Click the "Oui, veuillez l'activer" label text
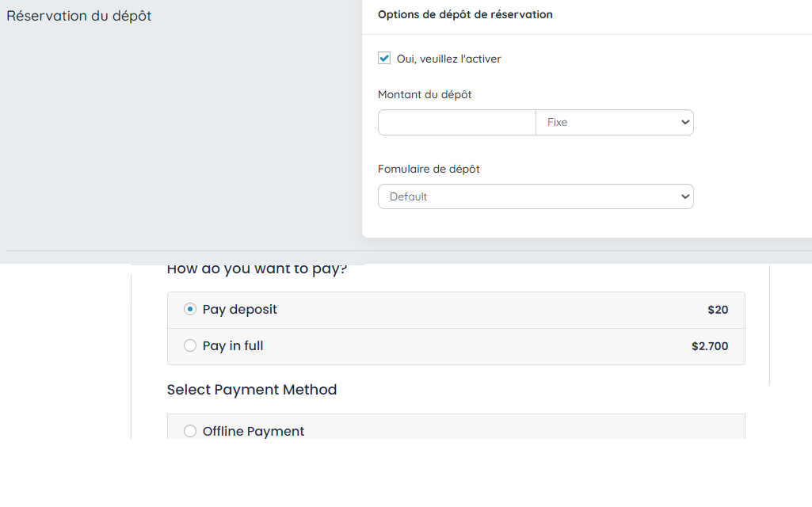Screen dimensions: 812x507 [448, 59]
